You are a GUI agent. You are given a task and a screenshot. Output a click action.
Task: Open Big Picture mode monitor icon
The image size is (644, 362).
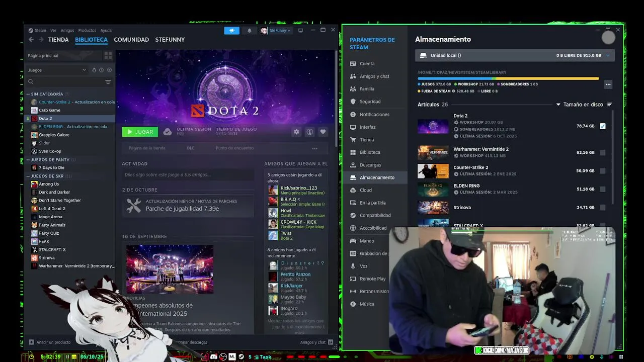point(300,31)
